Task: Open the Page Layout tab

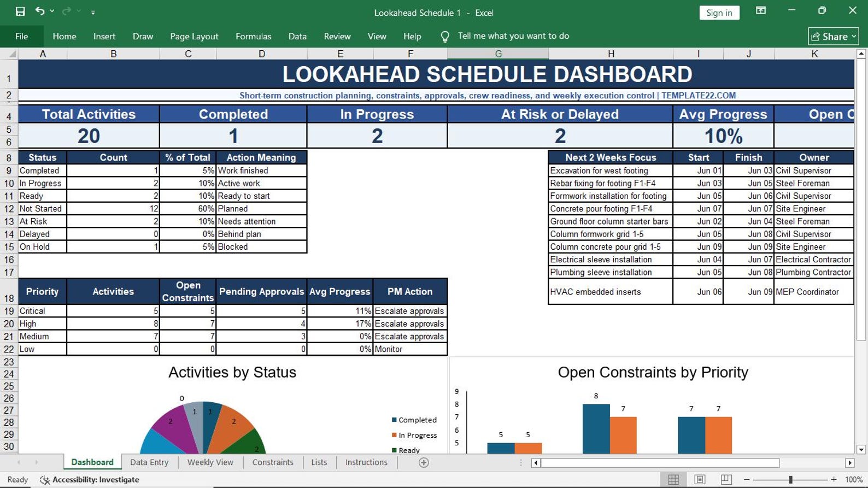Action: point(194,36)
